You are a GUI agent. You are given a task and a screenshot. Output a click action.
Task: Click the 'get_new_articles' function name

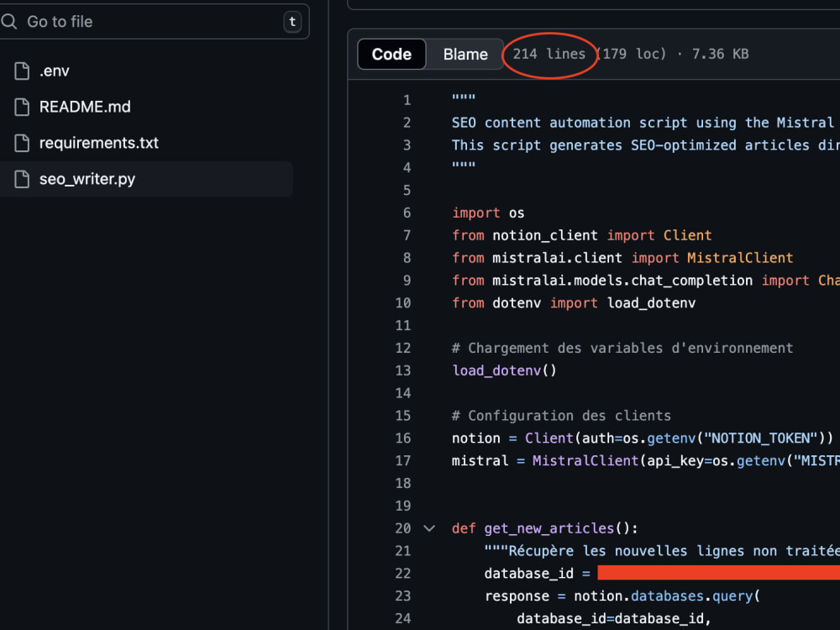pos(549,528)
